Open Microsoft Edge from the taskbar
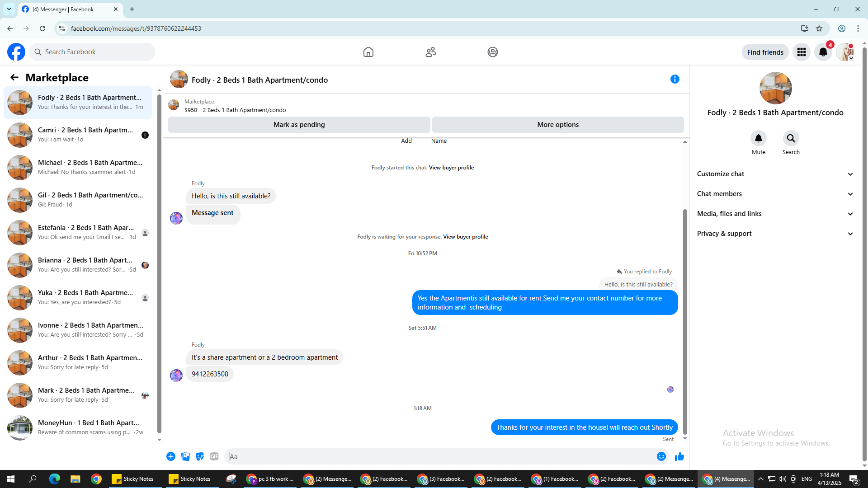Viewport: 868px width, 488px height. pos(54,479)
